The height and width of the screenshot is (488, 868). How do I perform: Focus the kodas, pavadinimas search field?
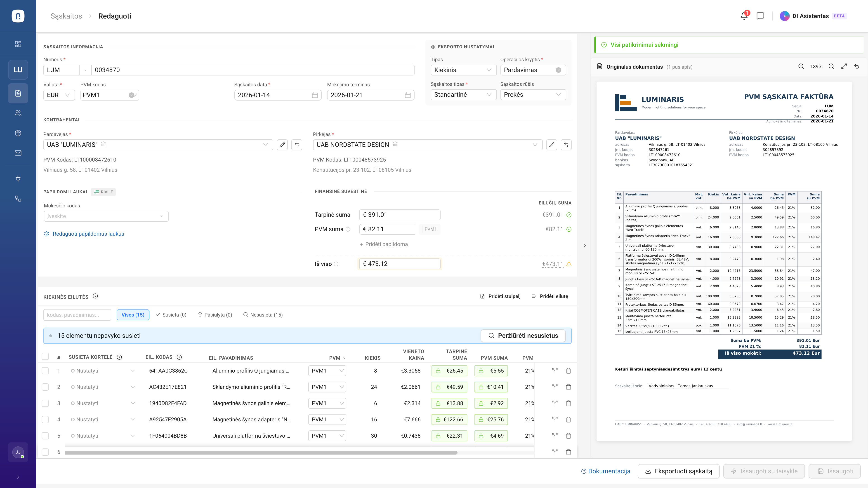pos(77,315)
